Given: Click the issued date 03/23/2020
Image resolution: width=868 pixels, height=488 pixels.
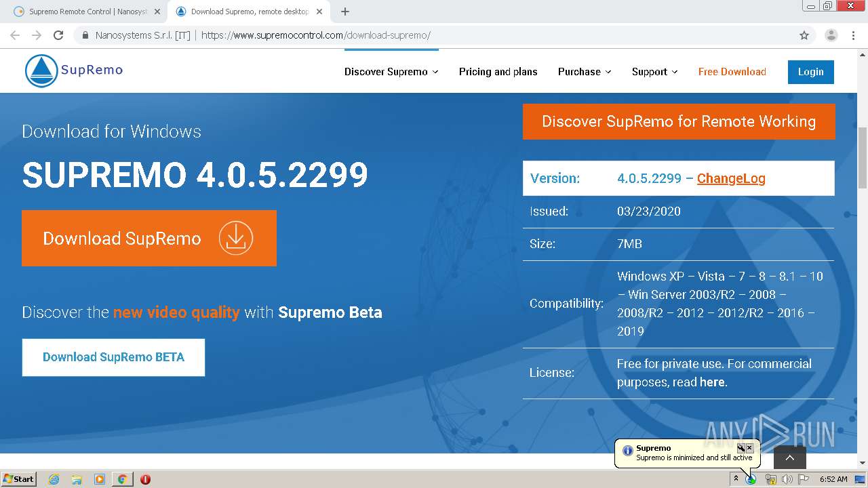Looking at the screenshot, I should [649, 211].
